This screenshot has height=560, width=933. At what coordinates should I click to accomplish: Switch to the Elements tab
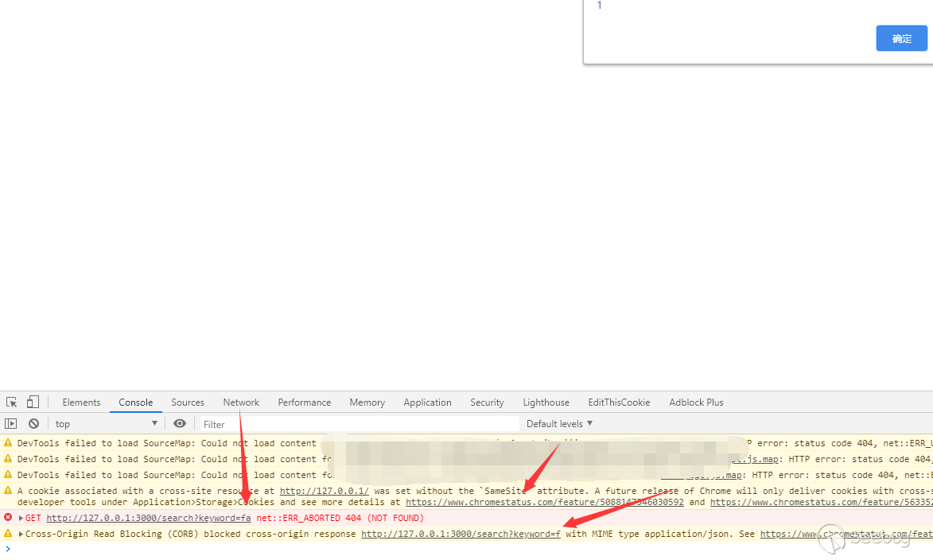81,402
